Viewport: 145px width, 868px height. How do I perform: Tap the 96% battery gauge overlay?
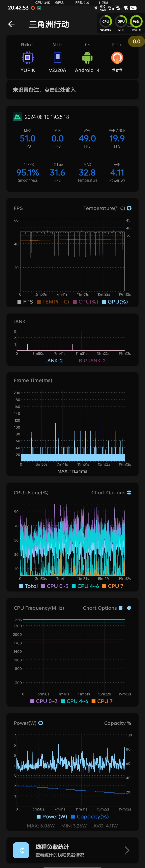136,22
